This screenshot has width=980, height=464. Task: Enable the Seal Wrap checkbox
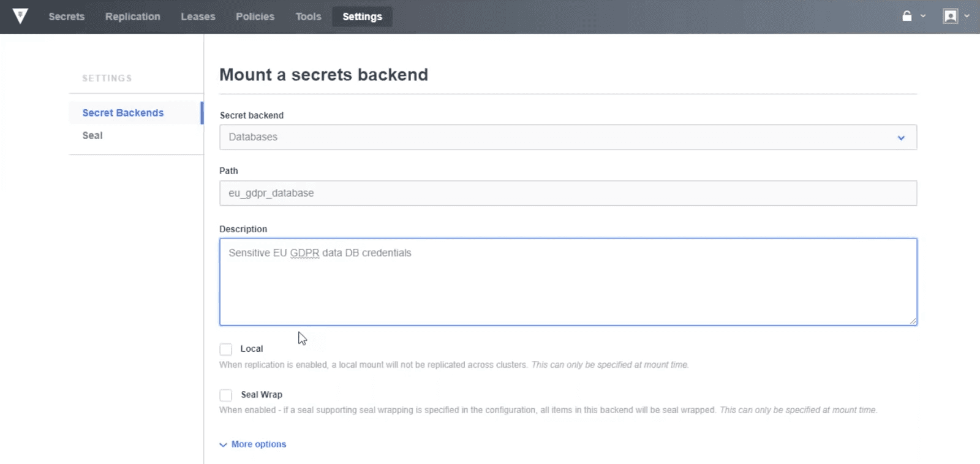[x=226, y=395]
